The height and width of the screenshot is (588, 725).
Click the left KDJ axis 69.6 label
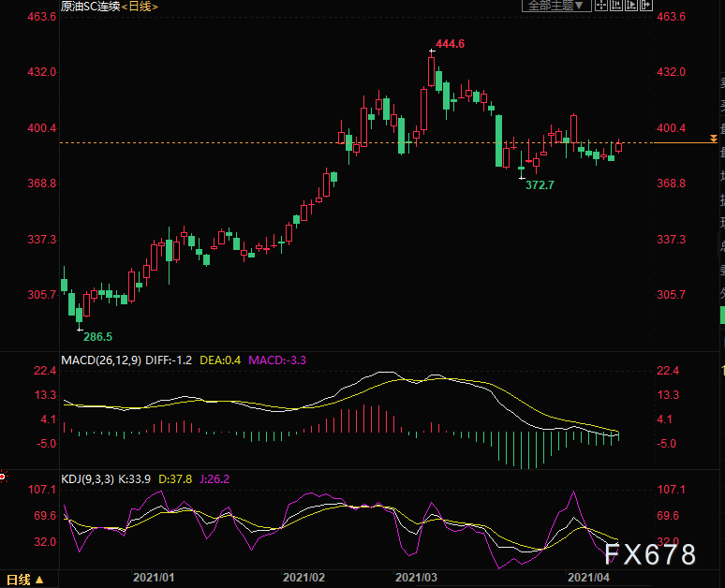click(45, 516)
